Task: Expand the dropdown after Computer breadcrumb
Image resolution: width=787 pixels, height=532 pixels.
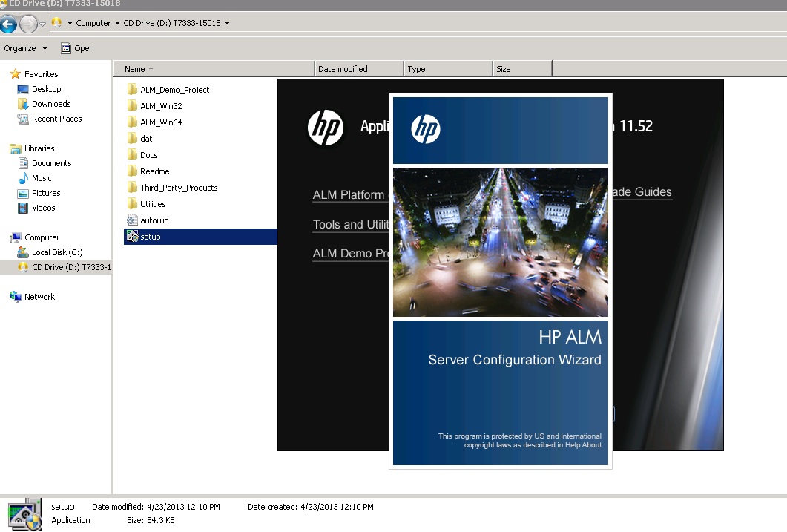Action: [117, 23]
